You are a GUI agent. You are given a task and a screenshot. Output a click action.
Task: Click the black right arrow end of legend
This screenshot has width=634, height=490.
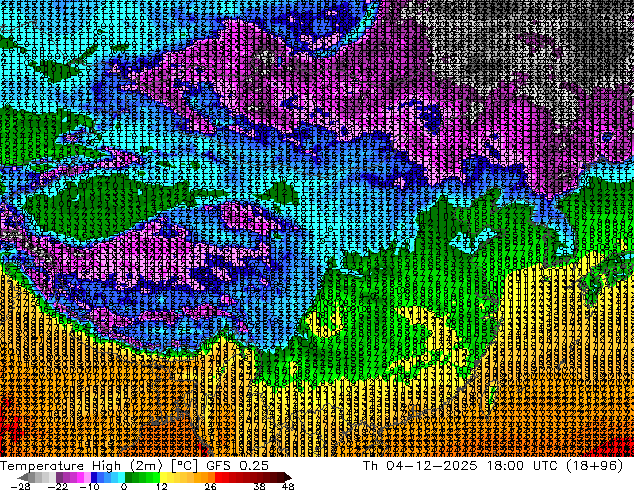pyautogui.click(x=288, y=477)
